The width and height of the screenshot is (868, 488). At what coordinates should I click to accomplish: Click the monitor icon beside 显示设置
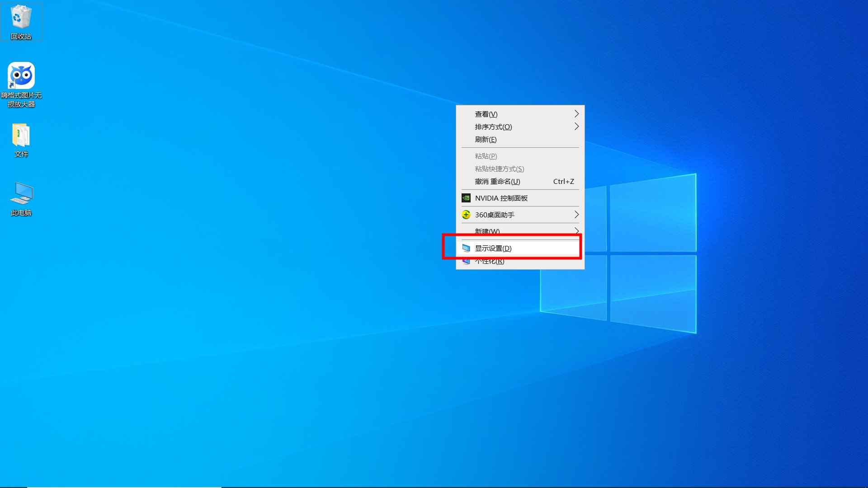coord(466,248)
